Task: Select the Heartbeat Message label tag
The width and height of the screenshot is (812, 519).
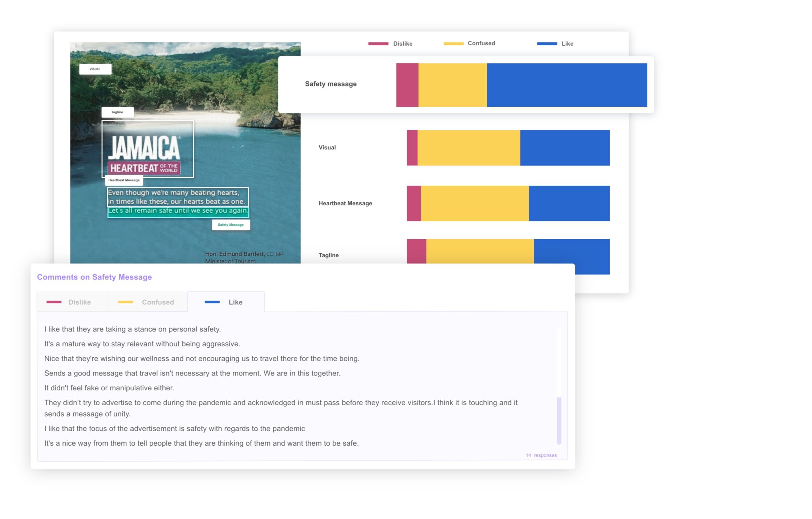Action: (x=124, y=180)
